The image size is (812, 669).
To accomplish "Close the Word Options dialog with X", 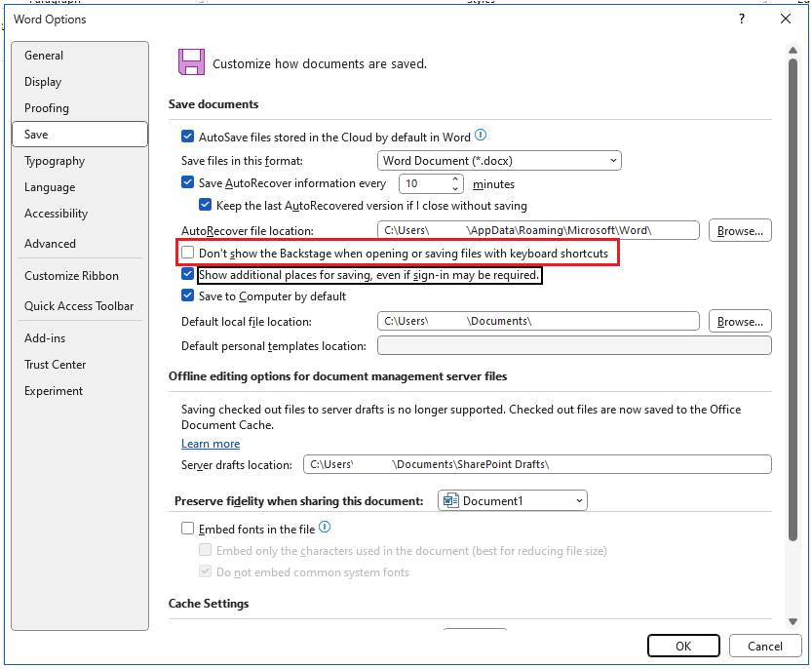I will point(785,19).
